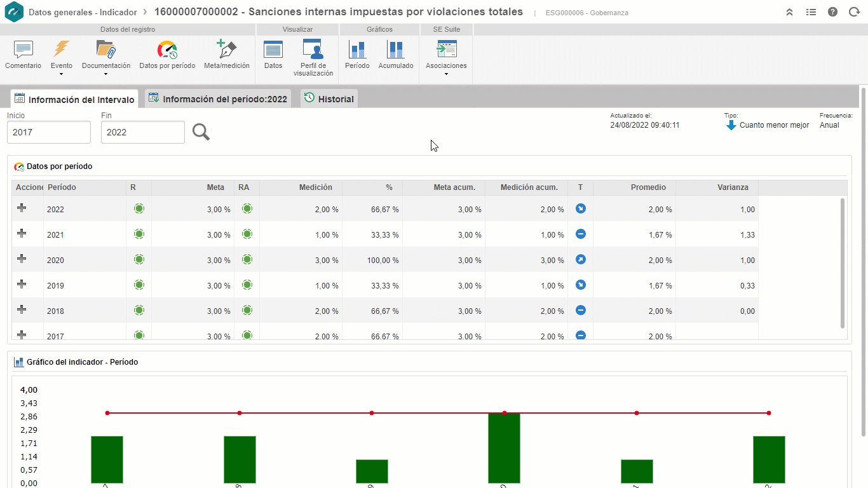Image resolution: width=868 pixels, height=488 pixels.
Task: Open the Documentación dropdown arrow
Action: (106, 74)
